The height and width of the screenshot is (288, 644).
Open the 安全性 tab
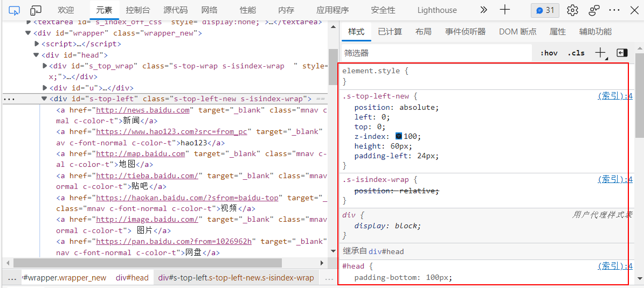pyautogui.click(x=383, y=10)
